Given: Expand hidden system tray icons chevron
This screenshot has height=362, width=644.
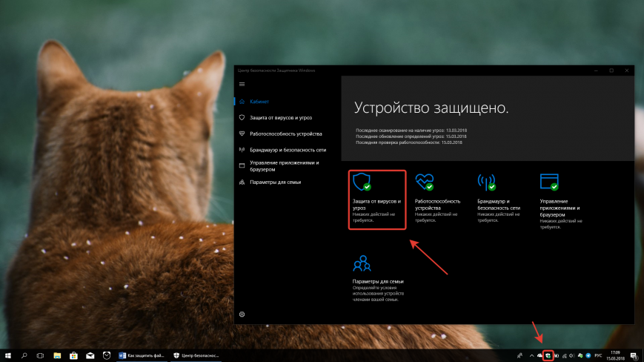Looking at the screenshot, I should (x=532, y=355).
